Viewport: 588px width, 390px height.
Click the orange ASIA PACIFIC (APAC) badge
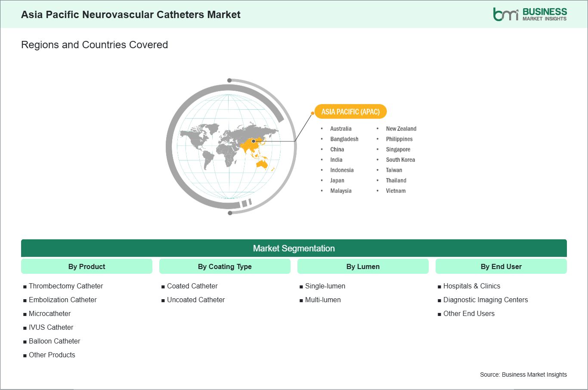pyautogui.click(x=351, y=111)
